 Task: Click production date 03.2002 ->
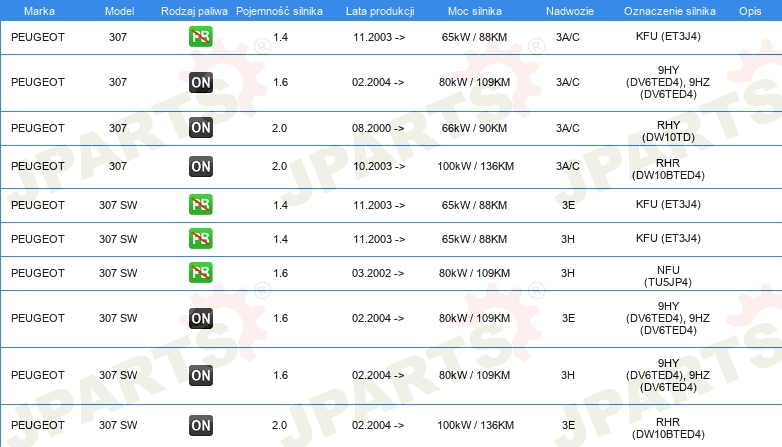(x=378, y=273)
